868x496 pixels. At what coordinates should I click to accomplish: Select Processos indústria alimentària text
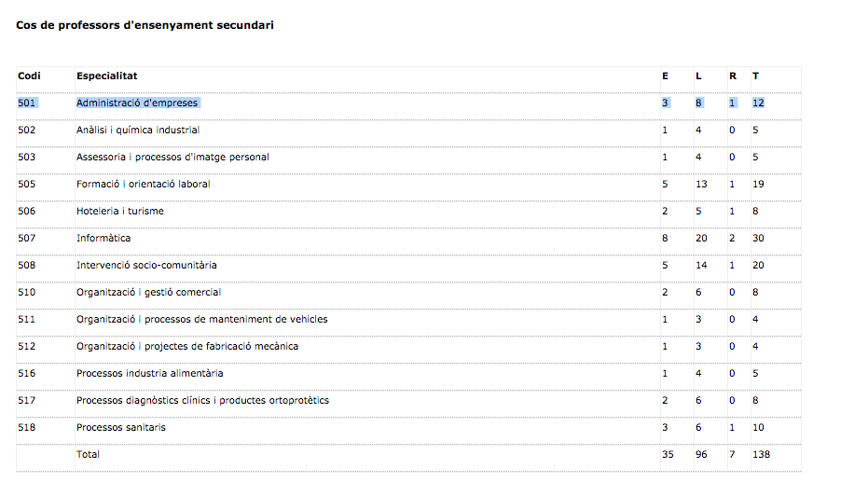point(149,373)
